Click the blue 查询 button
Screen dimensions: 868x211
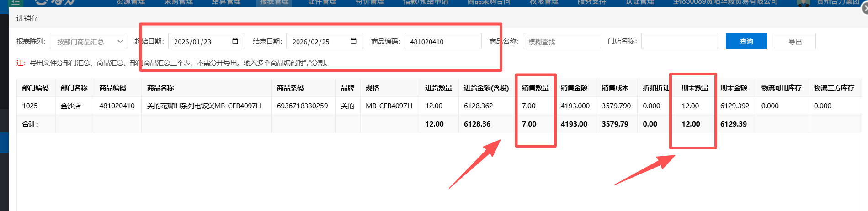pos(746,42)
